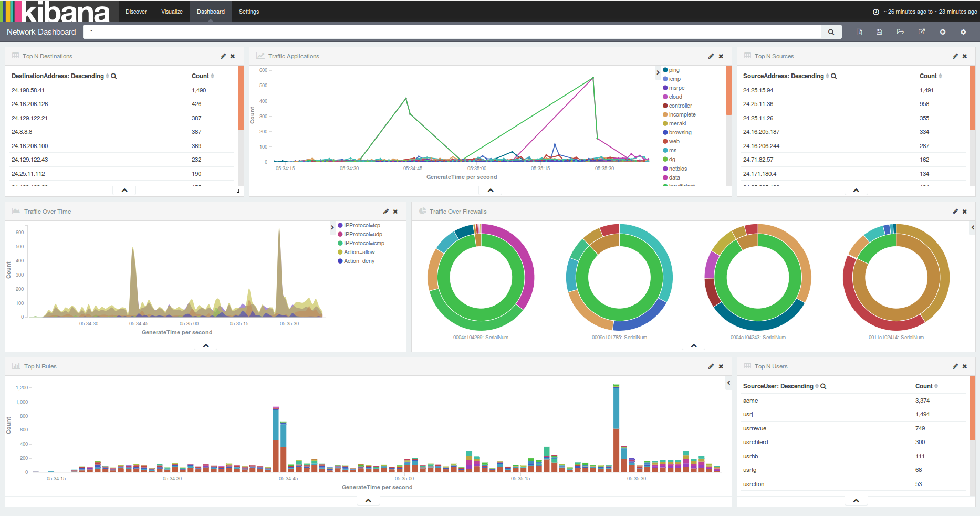Switch to the Discover tab
This screenshot has width=980, height=516.
pyautogui.click(x=136, y=11)
